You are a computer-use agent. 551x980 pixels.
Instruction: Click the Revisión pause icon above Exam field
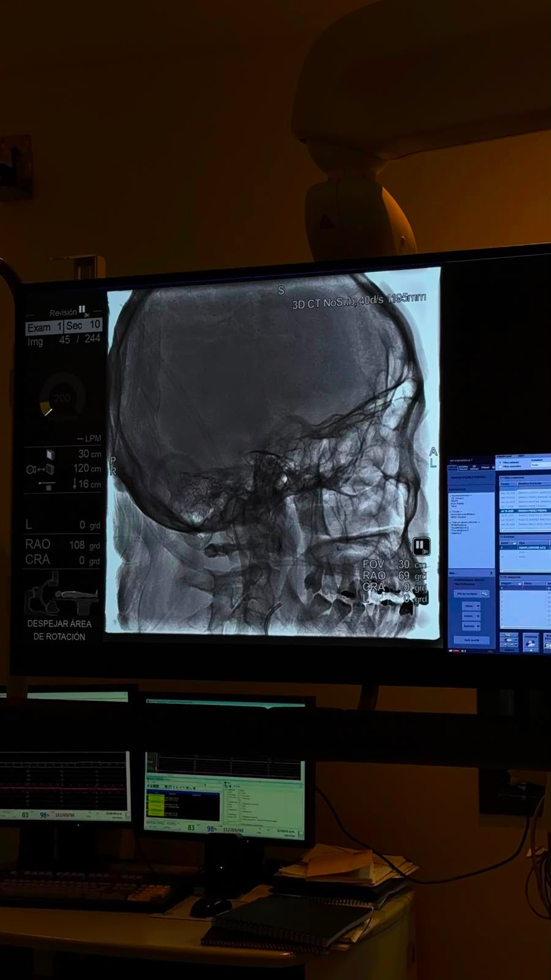(82, 311)
